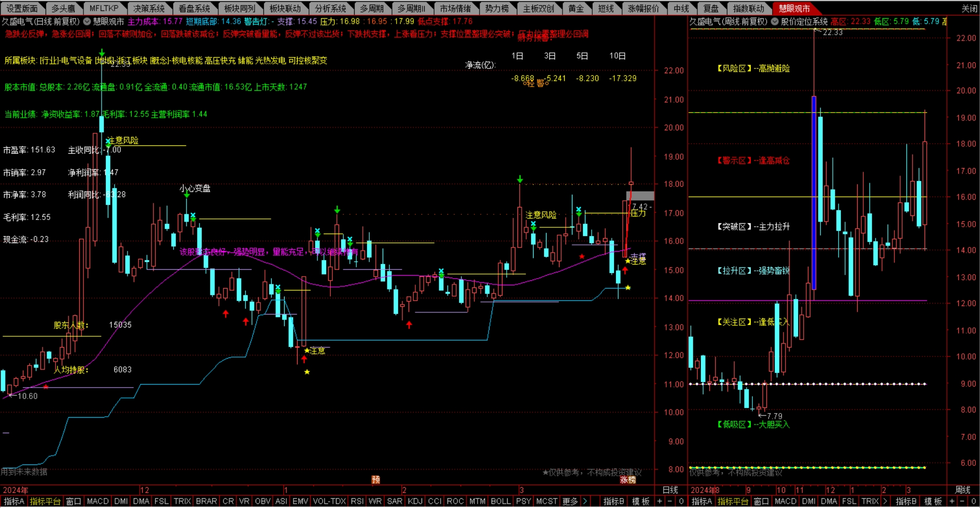The height and width of the screenshot is (508, 980).
Task: Apply CCI indicator on the daily chart
Action: [x=435, y=501]
